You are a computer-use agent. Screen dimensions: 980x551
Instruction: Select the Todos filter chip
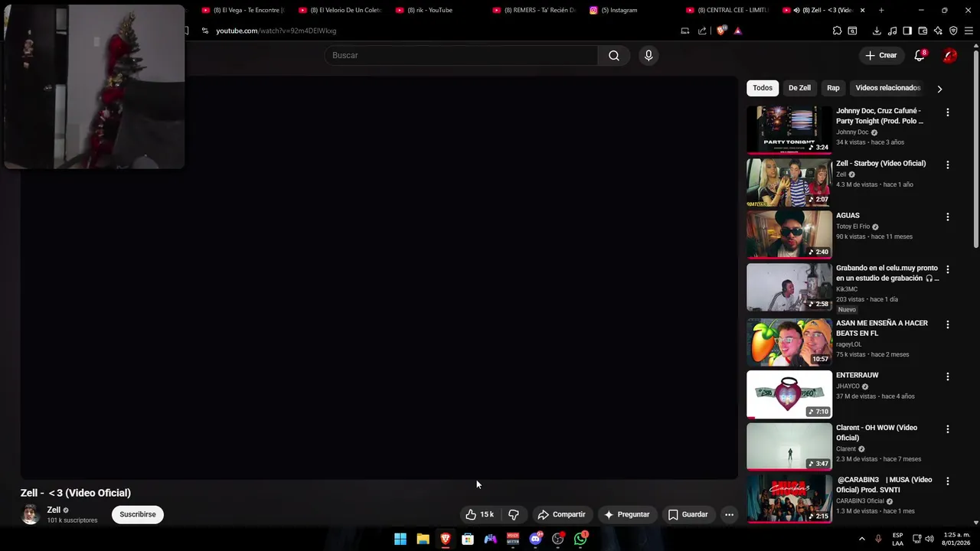pos(763,88)
